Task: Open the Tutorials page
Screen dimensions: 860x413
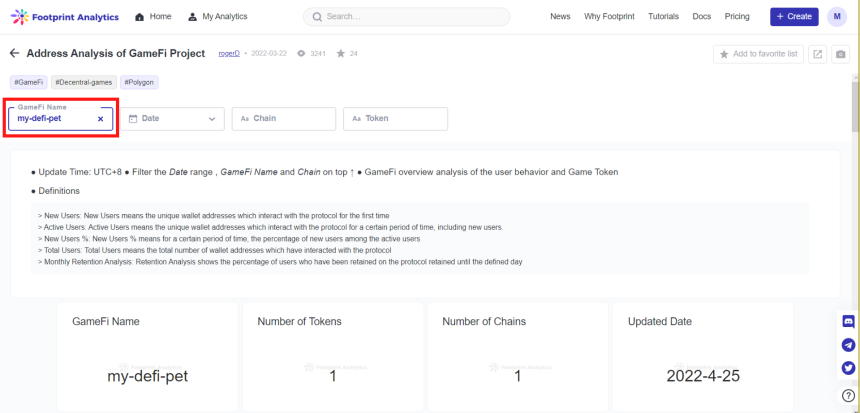Action: pyautogui.click(x=663, y=16)
